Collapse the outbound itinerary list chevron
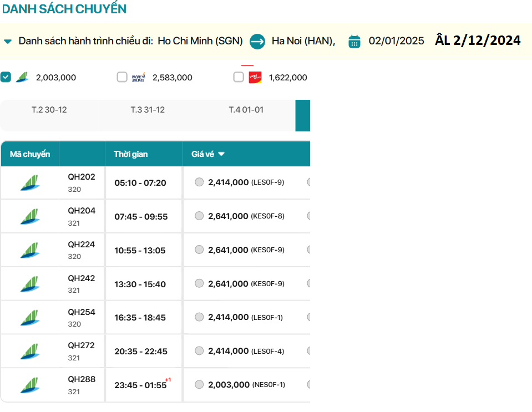This screenshot has width=532, height=412. [8, 42]
